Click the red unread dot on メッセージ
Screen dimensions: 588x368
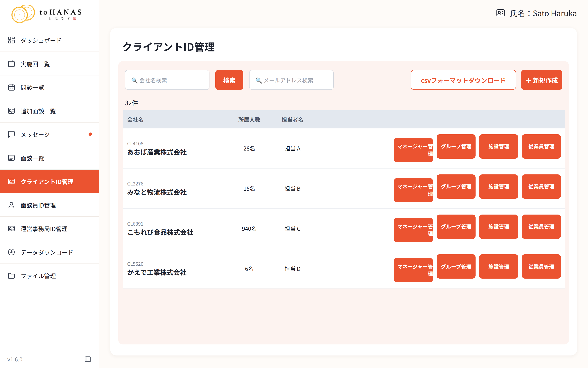pos(90,134)
